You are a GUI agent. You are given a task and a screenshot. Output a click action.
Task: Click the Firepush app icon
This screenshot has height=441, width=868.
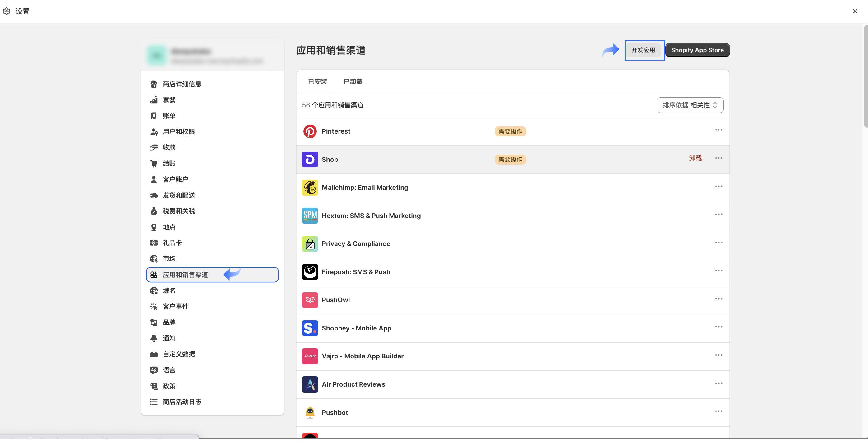(x=310, y=272)
